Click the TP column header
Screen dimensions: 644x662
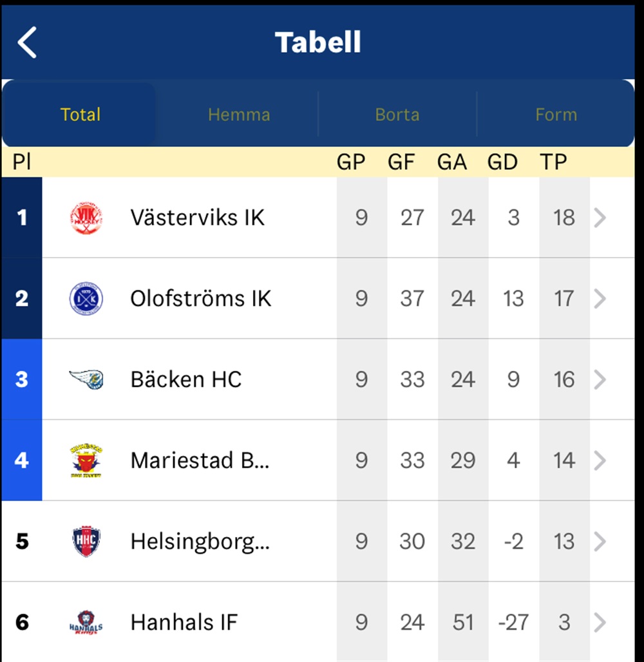pyautogui.click(x=553, y=162)
